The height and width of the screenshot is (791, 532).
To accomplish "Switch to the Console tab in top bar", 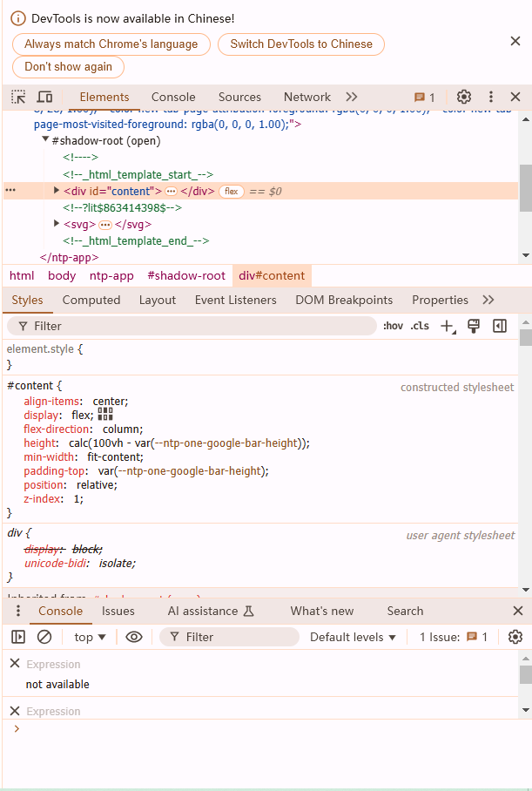I will [x=173, y=97].
